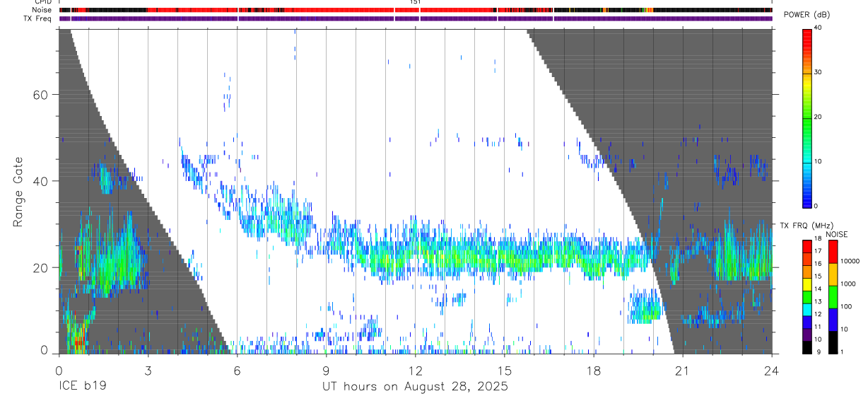The height and width of the screenshot is (401, 868).
Task: Pick the blue segment in the NOISE legend
Action: pos(832,320)
